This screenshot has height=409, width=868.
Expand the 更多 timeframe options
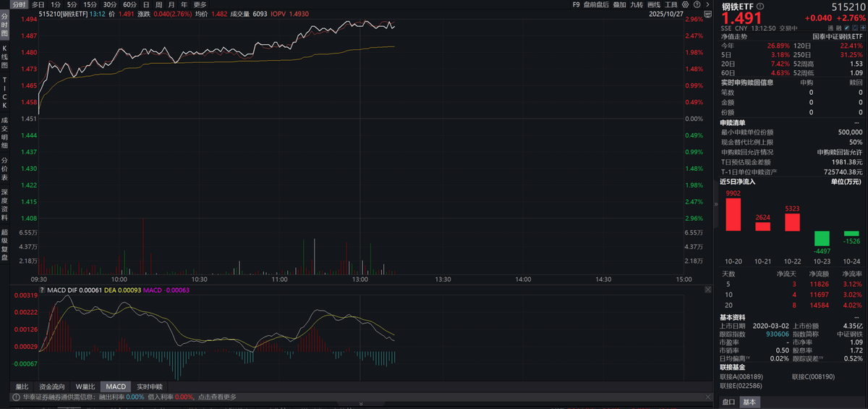200,4
